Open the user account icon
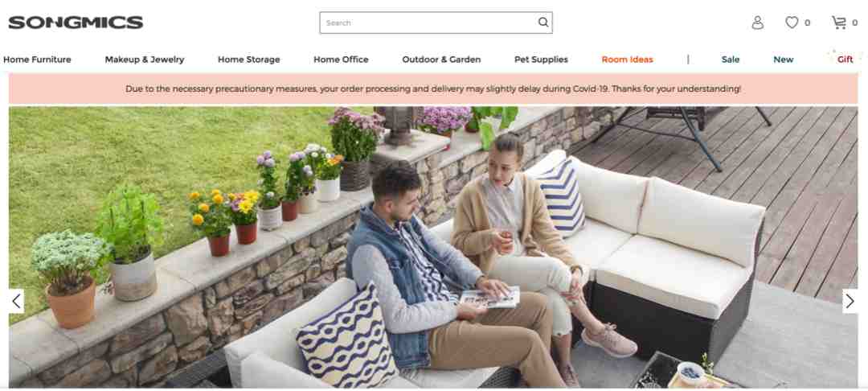 (757, 23)
